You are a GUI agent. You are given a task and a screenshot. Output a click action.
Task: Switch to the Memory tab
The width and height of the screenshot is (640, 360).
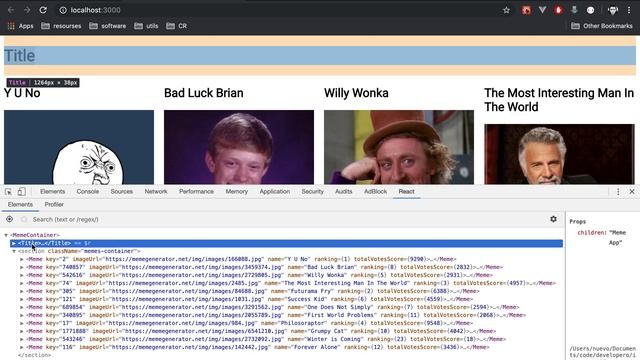[237, 191]
